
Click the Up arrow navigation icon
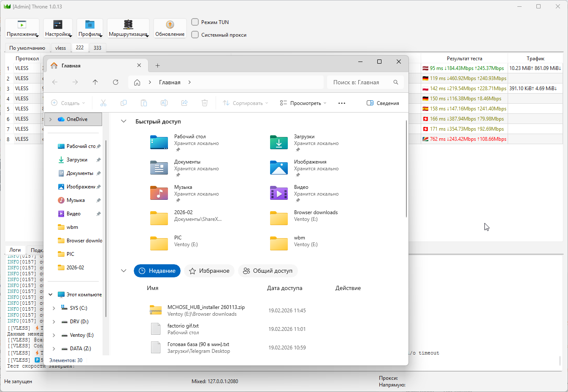click(95, 82)
